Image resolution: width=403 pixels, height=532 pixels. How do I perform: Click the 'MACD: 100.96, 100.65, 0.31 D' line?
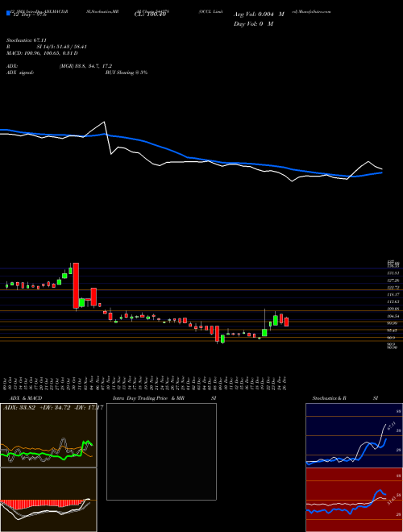[42, 53]
